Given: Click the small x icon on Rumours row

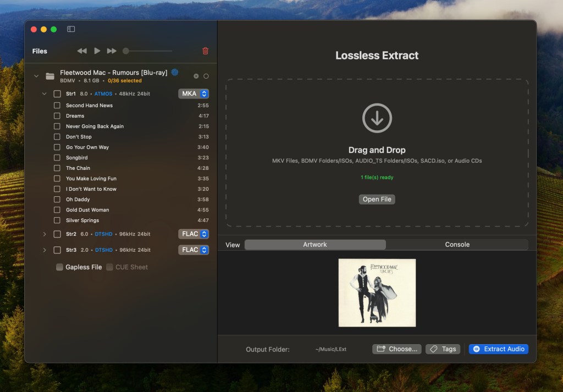Looking at the screenshot, I should (x=196, y=76).
